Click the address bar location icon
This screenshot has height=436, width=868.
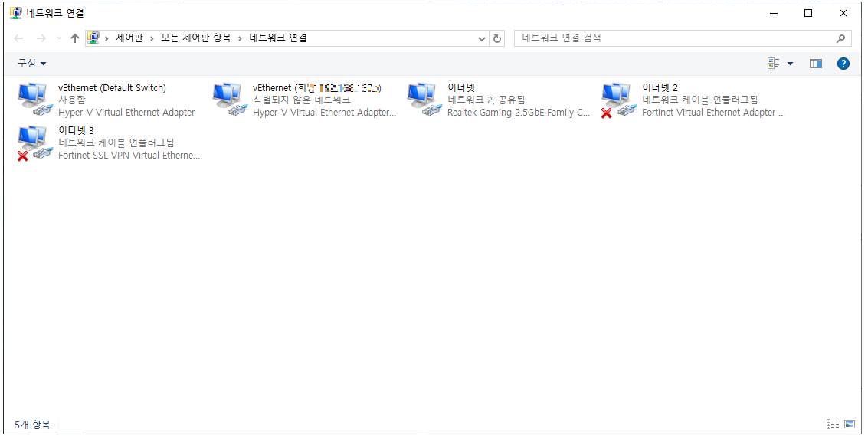point(93,38)
